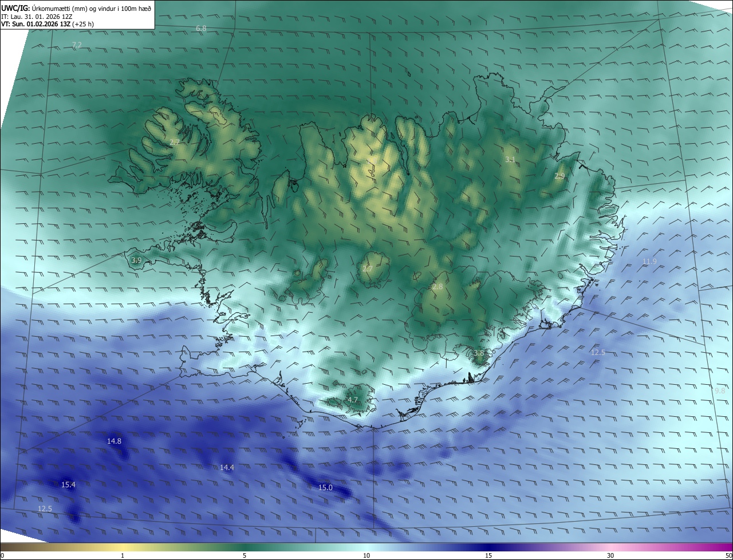Click the 2.9 value label

click(559, 176)
